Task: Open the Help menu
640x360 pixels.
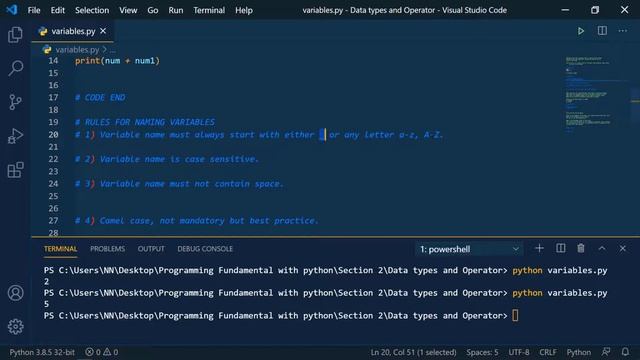Action: point(244,10)
